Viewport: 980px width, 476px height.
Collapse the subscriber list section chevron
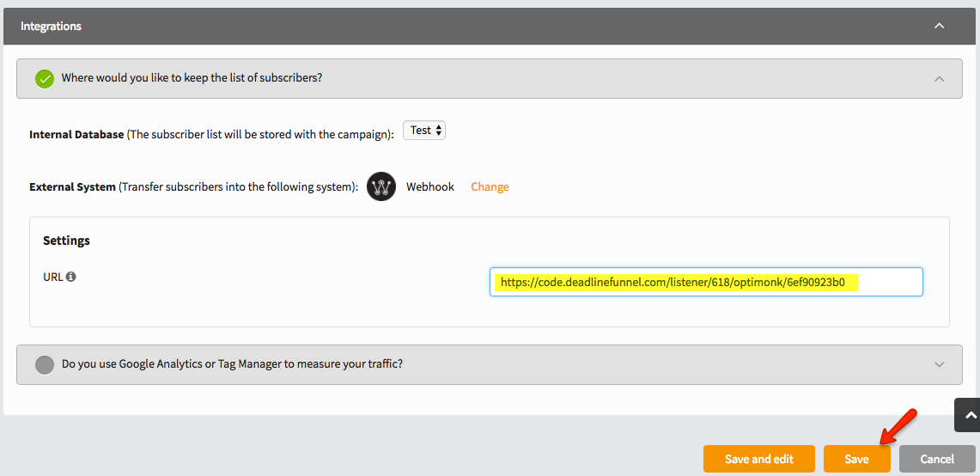click(x=939, y=79)
